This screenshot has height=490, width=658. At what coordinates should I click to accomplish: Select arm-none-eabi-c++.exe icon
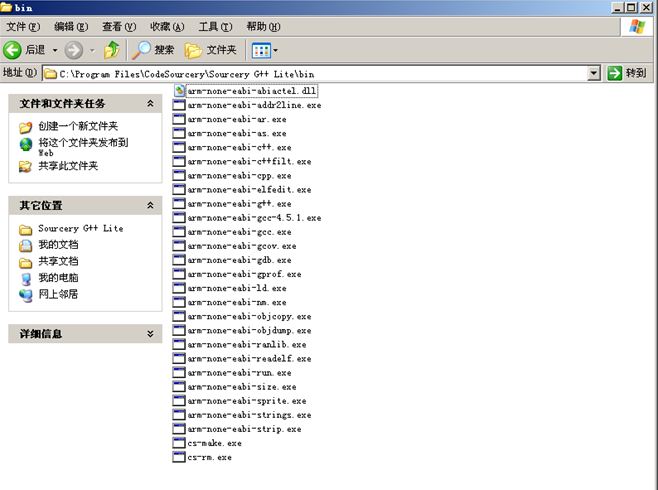coord(179,147)
